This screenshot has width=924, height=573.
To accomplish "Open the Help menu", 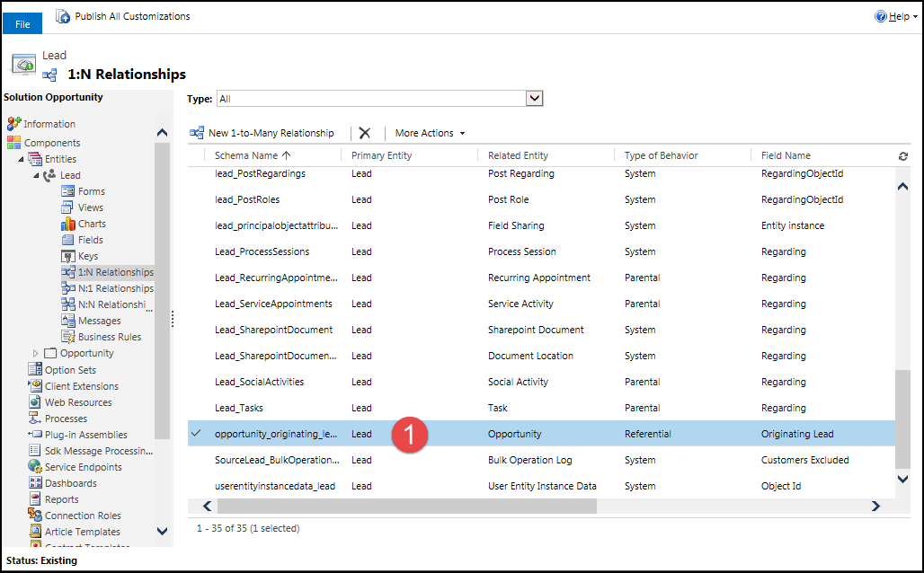I will pos(896,15).
